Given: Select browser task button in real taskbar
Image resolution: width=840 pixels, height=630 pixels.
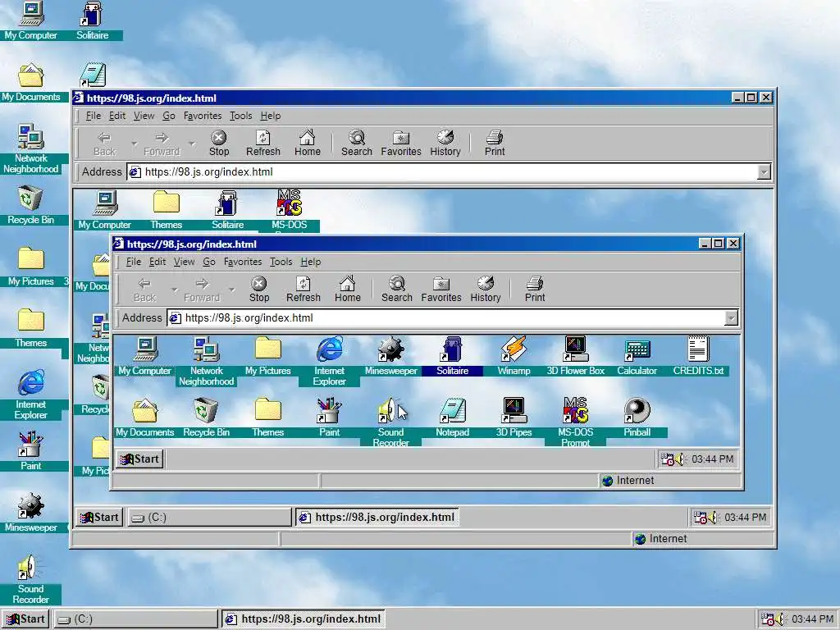Looking at the screenshot, I should point(304,619).
